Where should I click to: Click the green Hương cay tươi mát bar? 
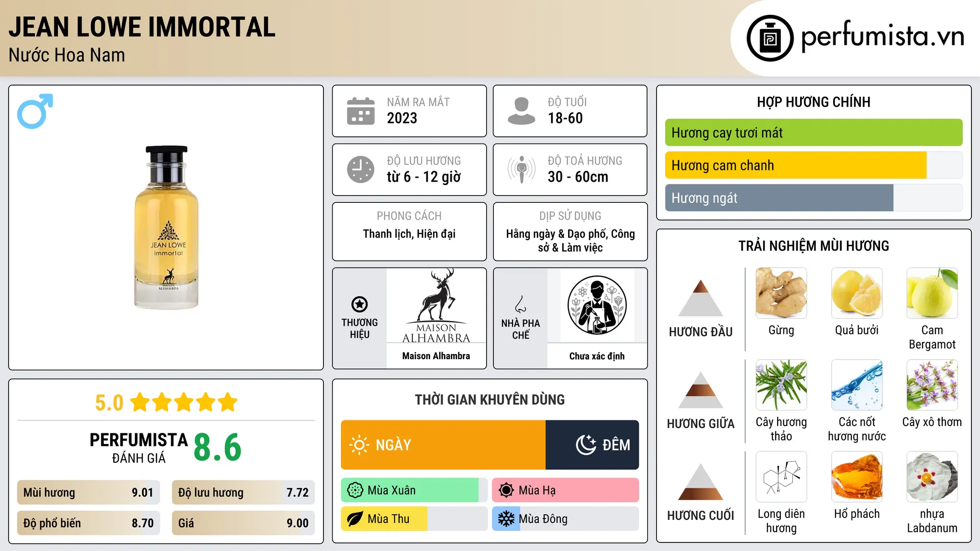[814, 132]
